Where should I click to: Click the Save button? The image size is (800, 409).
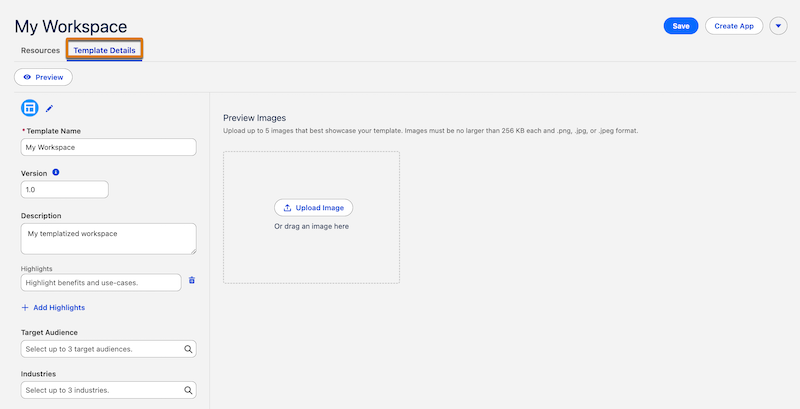[681, 26]
